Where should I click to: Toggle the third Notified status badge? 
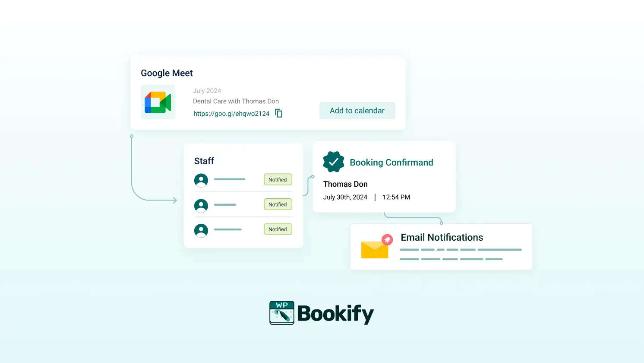pos(278,229)
